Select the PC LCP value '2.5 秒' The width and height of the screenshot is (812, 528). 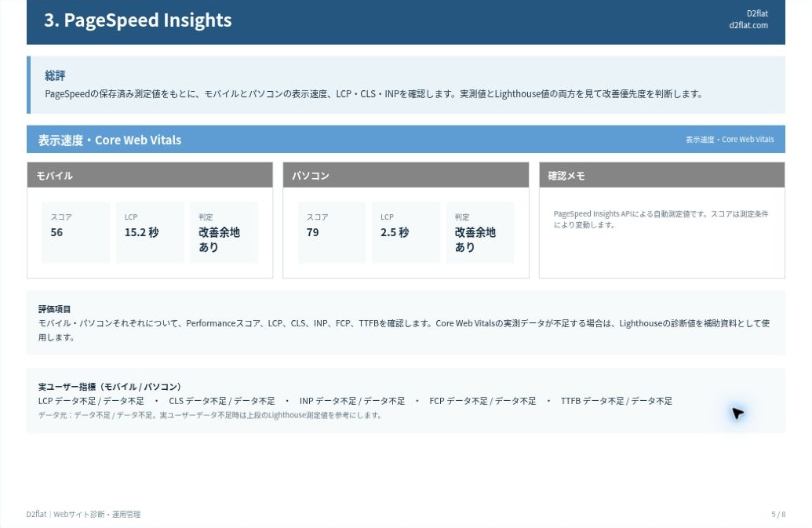tap(395, 232)
